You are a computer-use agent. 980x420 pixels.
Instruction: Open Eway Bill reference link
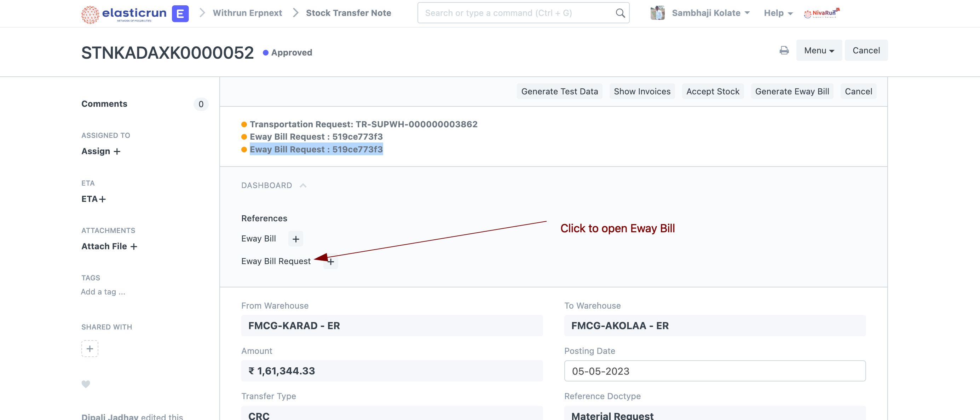(259, 239)
